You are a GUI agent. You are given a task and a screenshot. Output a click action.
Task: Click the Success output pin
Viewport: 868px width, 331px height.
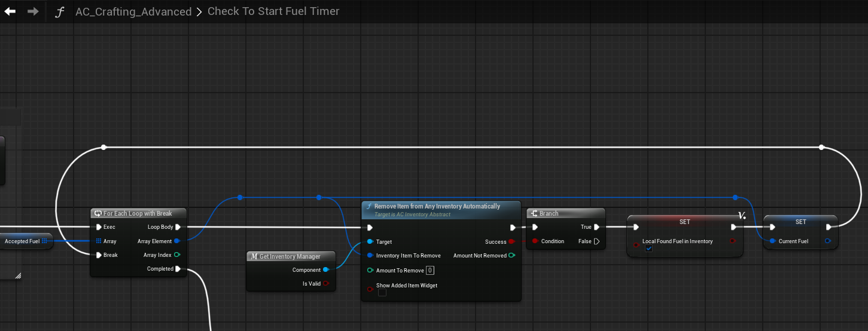tap(511, 242)
